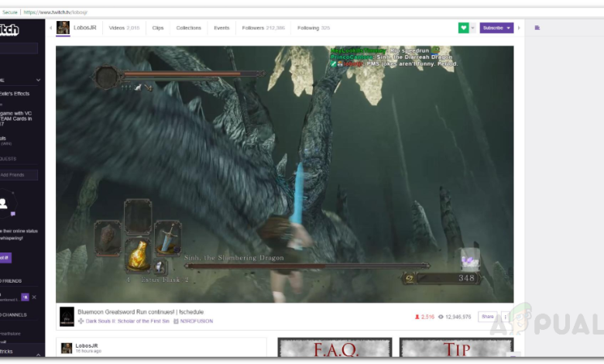
Task: Open the Following tab
Action: pos(314,28)
